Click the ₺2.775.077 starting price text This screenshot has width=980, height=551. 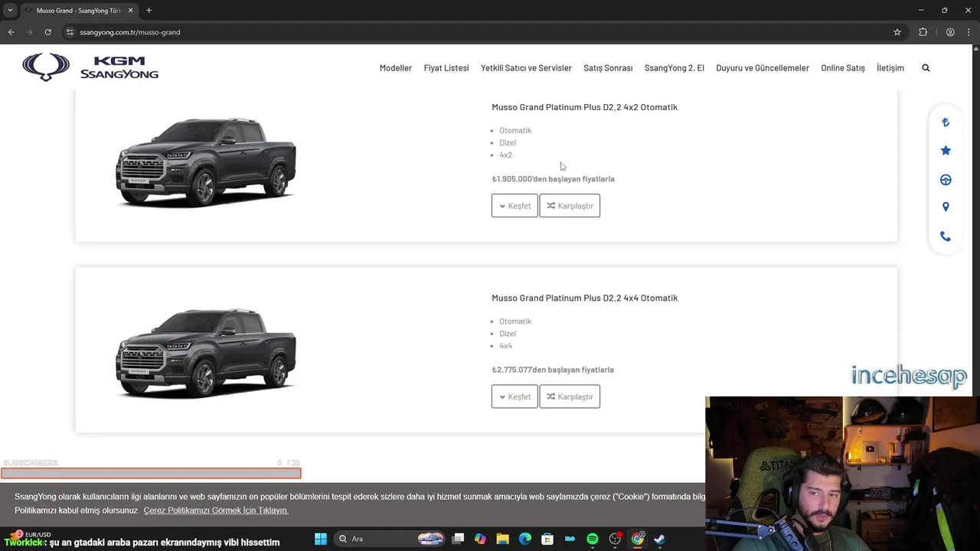coord(553,370)
